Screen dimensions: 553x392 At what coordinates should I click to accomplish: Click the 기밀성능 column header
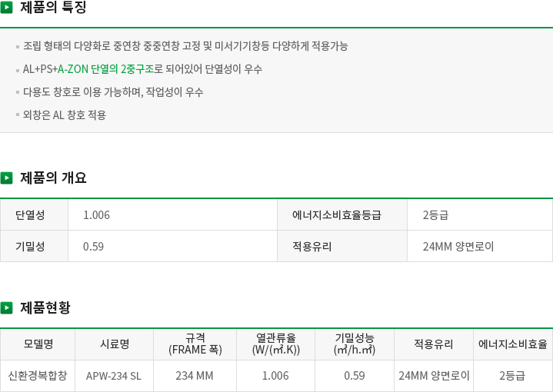click(x=355, y=344)
